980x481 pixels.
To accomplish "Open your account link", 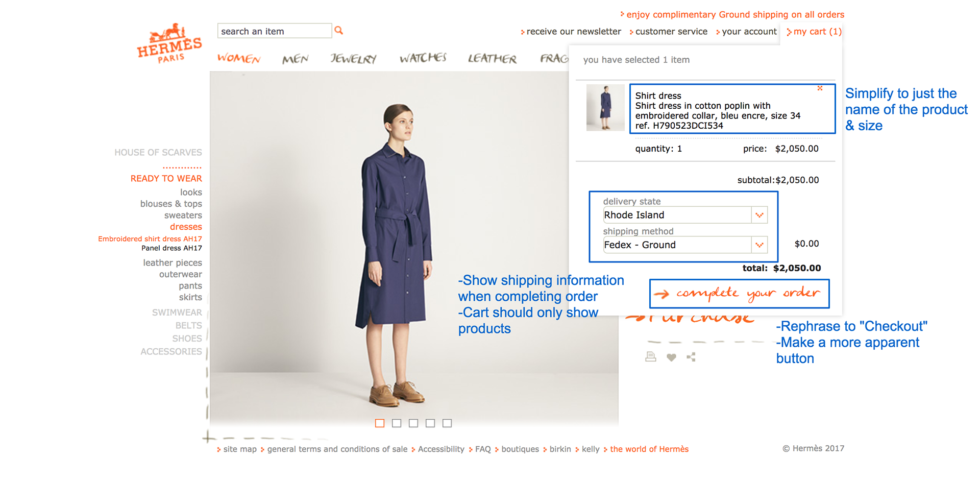I will [x=746, y=32].
